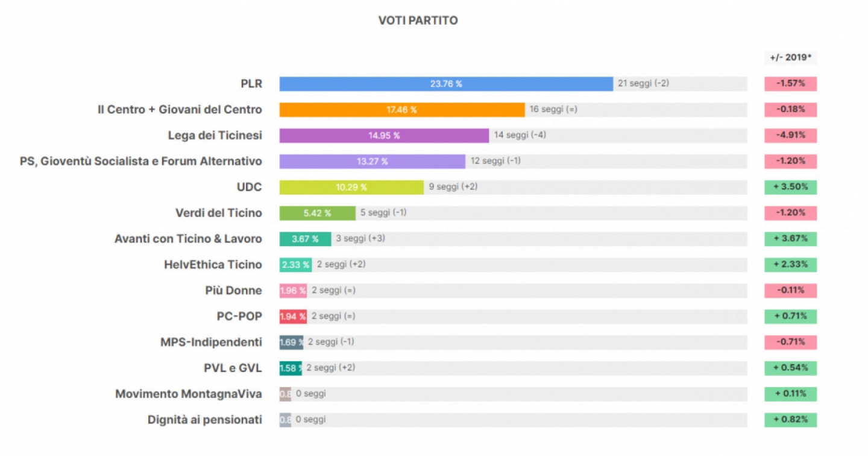The image size is (868, 456).
Task: Click the "21 seggi (-2)" seat text
Action: [x=643, y=83]
